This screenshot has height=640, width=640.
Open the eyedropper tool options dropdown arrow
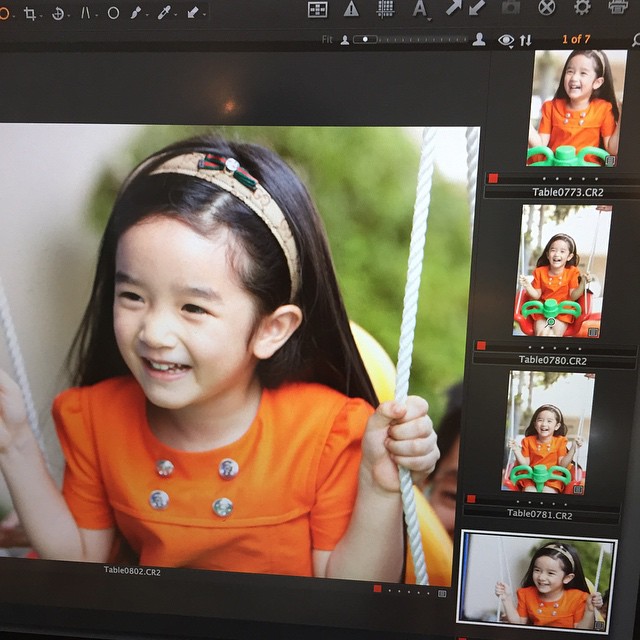pyautogui.click(x=175, y=16)
